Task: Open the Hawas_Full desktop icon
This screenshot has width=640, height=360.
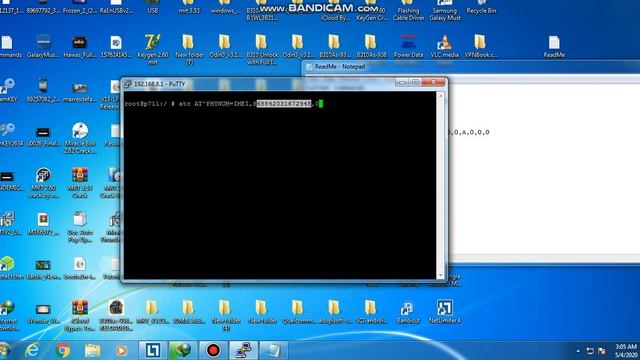Action: (80, 47)
